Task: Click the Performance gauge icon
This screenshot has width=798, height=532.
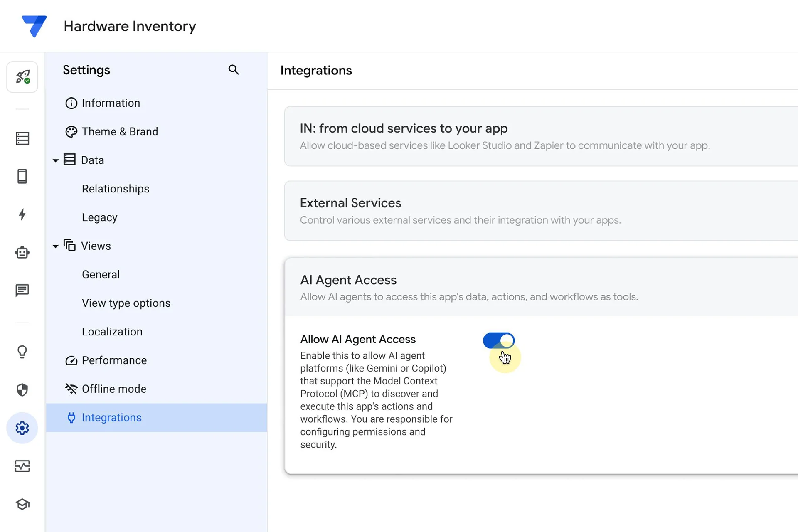Action: tap(71, 360)
